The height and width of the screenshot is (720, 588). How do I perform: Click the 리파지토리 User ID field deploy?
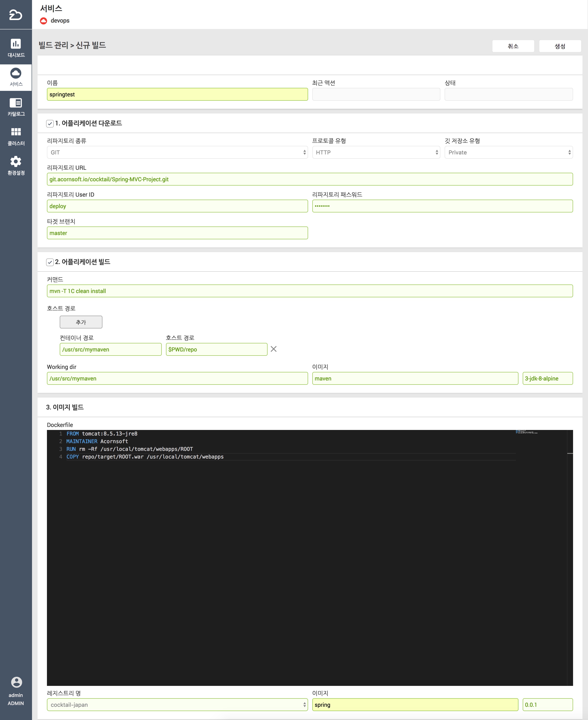tap(177, 206)
